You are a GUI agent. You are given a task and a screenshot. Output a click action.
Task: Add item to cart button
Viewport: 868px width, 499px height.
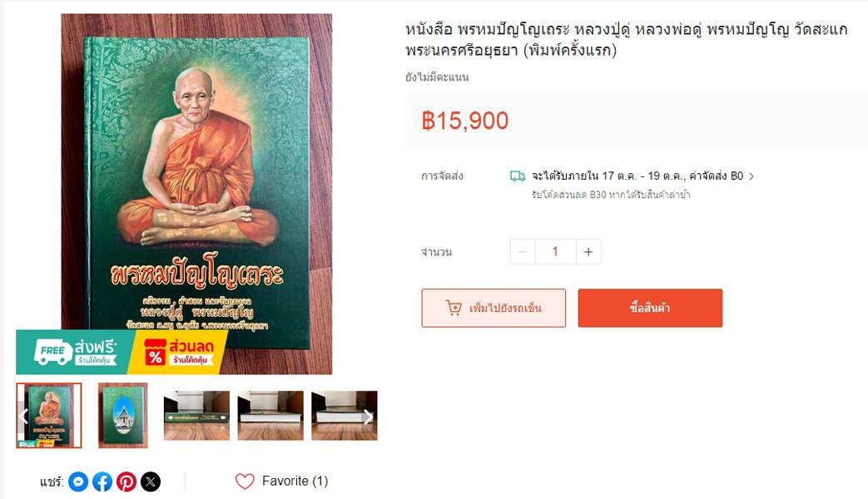pyautogui.click(x=494, y=309)
